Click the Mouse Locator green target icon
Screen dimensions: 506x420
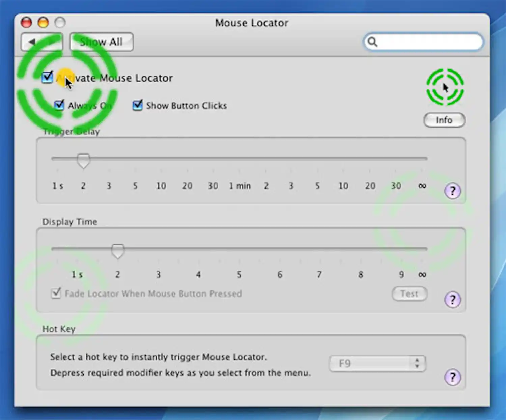pos(445,87)
